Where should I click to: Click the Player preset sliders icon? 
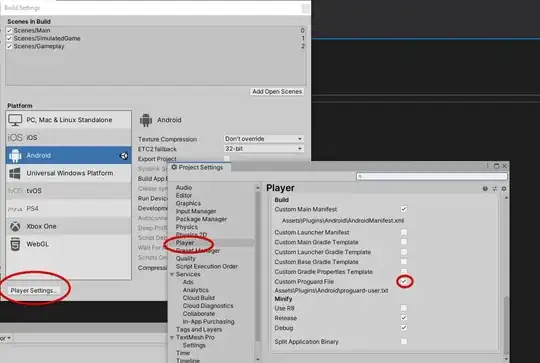[x=495, y=188]
